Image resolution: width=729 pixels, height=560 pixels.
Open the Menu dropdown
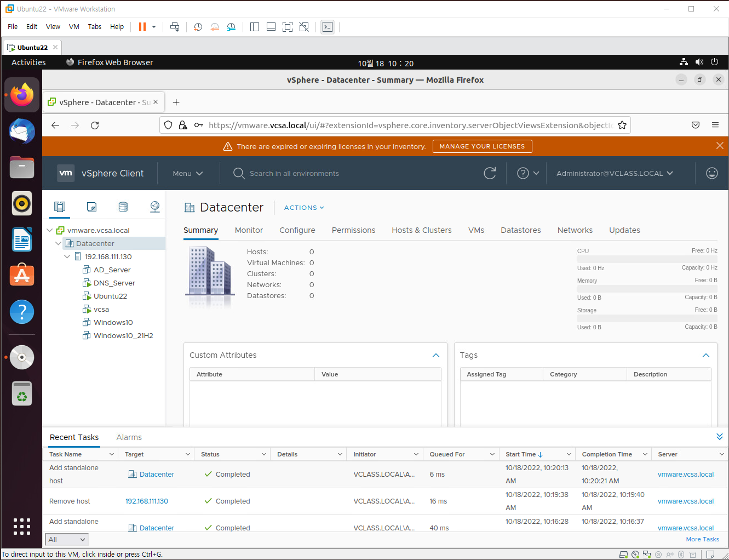click(x=188, y=173)
